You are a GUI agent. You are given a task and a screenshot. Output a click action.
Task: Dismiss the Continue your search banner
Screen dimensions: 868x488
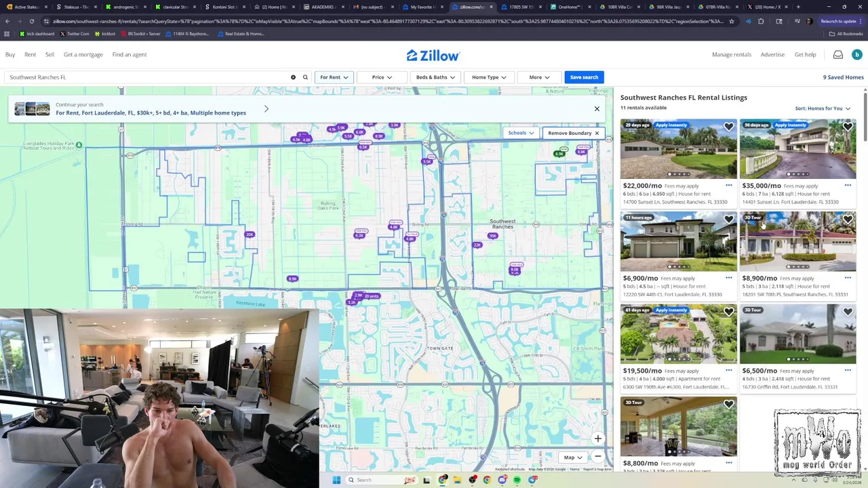pos(597,108)
